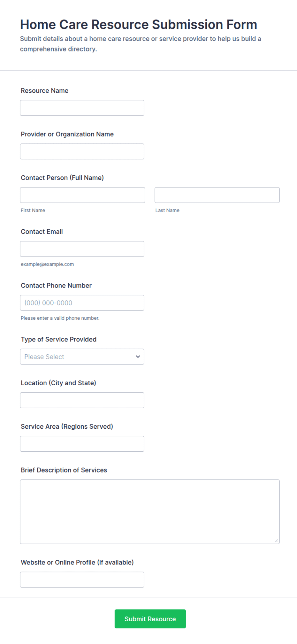
Task: Focus the Service Area (Regions Served) input
Action: (x=82, y=444)
